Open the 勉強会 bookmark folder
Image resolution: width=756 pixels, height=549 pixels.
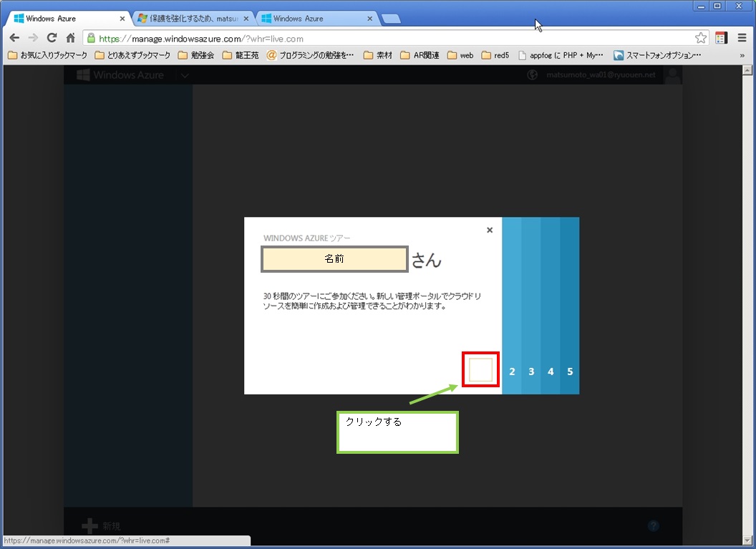tap(196, 55)
